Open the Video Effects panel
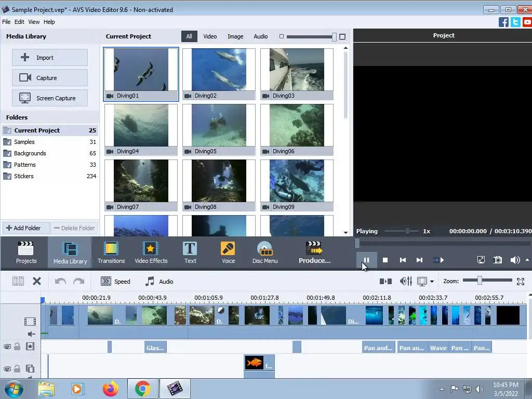The width and height of the screenshot is (532, 399). click(x=151, y=253)
